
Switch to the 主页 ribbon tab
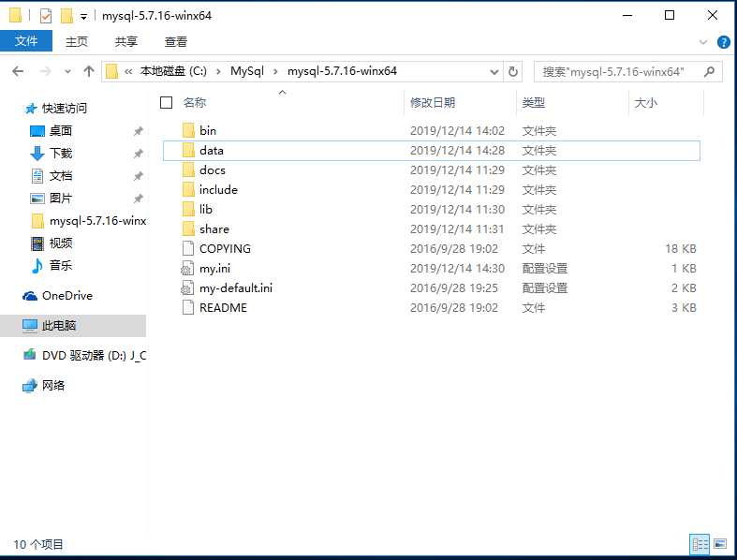click(76, 41)
